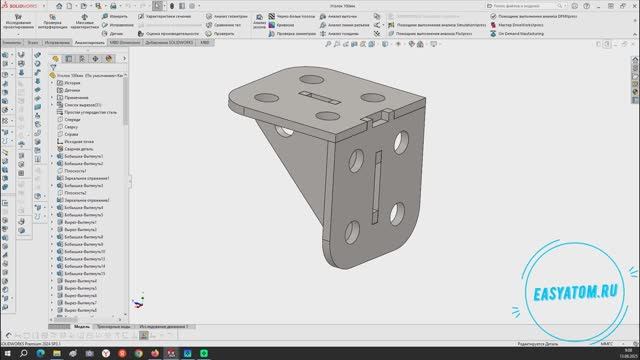
Task: Open Массовые характеристики mass properties tool
Action: tap(84, 21)
